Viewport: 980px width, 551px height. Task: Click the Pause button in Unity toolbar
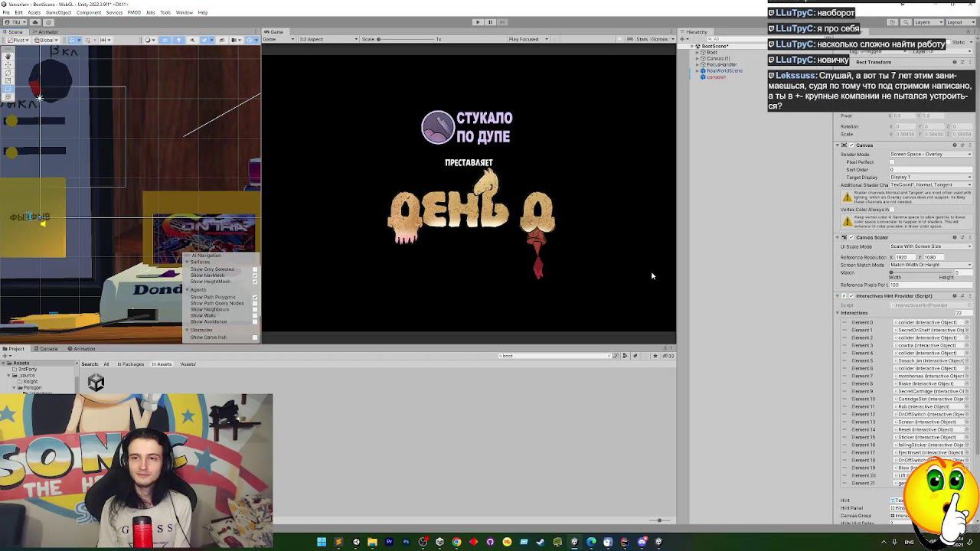490,22
